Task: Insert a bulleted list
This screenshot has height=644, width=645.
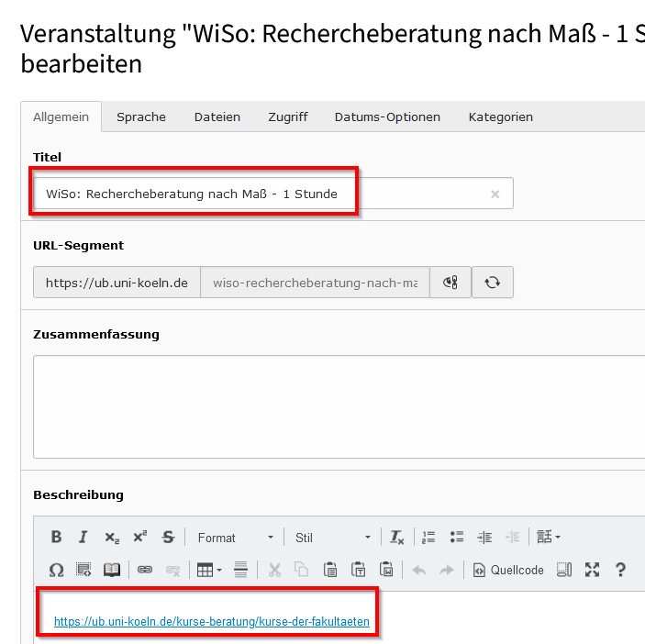Action: pyautogui.click(x=457, y=537)
